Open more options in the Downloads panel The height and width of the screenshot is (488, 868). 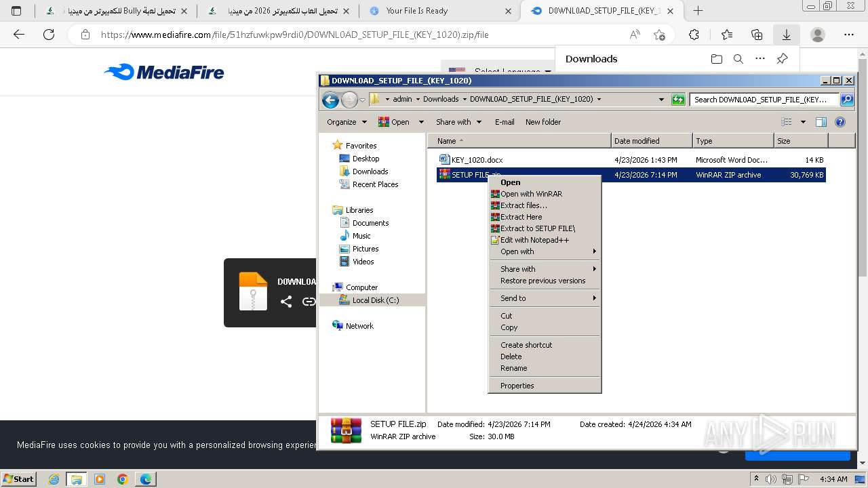click(x=760, y=59)
